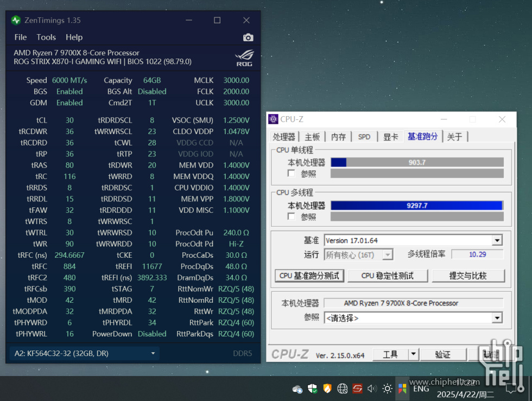Viewport: 532px width, 401px height.
Task: Click the CPU-Z icon in the title bar
Action: 273,119
